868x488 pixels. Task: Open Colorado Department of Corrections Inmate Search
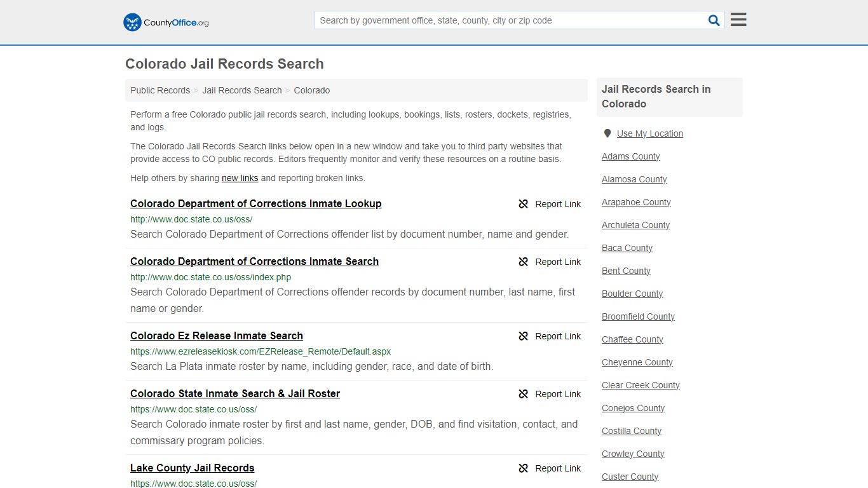pyautogui.click(x=254, y=262)
